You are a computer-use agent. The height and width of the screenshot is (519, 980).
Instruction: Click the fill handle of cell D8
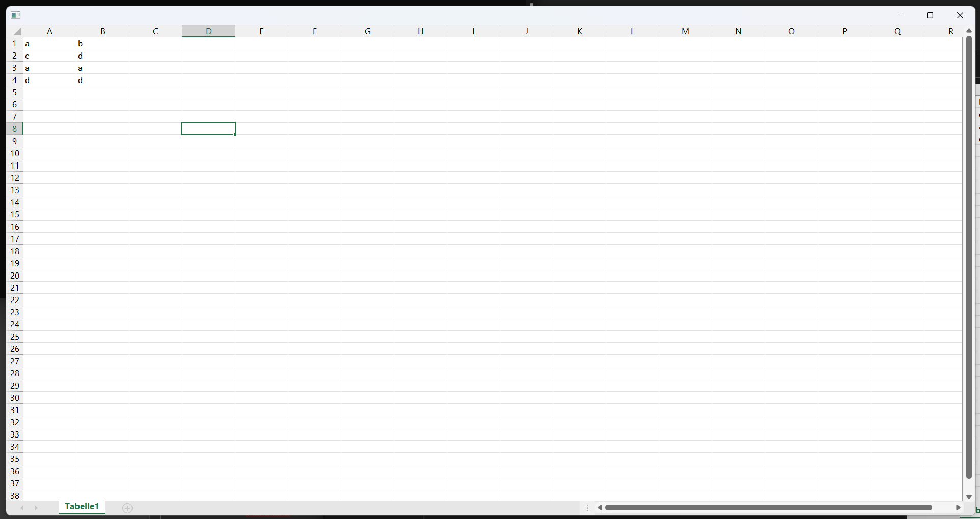coord(235,135)
